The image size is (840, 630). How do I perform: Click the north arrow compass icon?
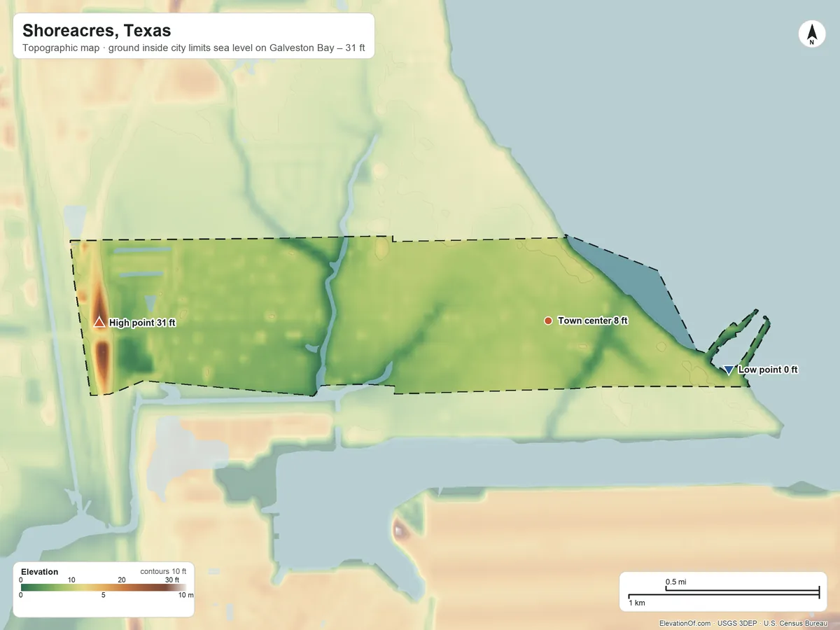(x=812, y=34)
